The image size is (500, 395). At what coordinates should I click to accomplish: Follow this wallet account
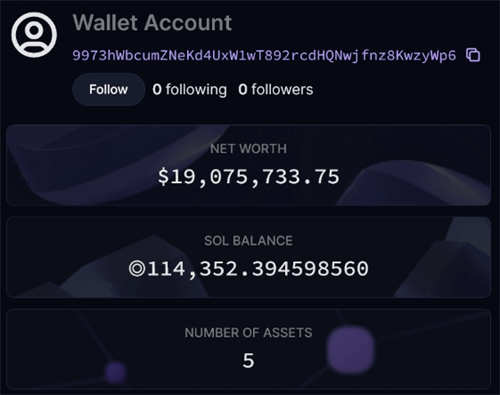pyautogui.click(x=109, y=89)
